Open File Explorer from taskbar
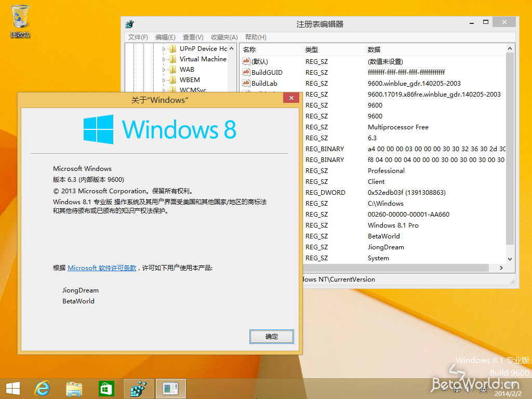Screen dimensions: 532x399 [74, 388]
